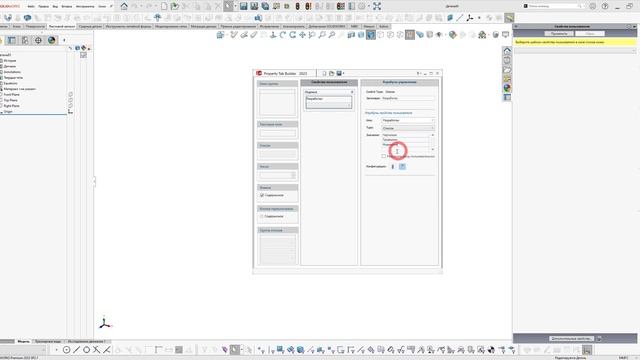Click New in the Property Tab Builder toolbar
This screenshot has height=360, width=640.
(324, 73)
